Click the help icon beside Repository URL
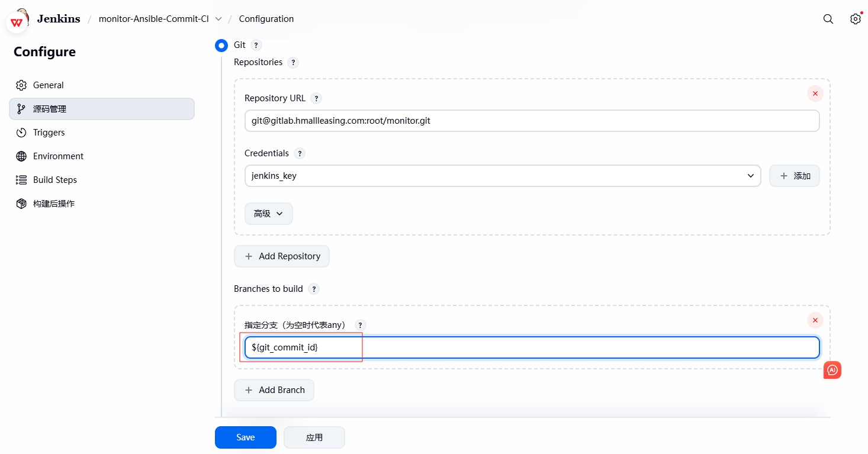The width and height of the screenshot is (868, 454). (x=316, y=98)
